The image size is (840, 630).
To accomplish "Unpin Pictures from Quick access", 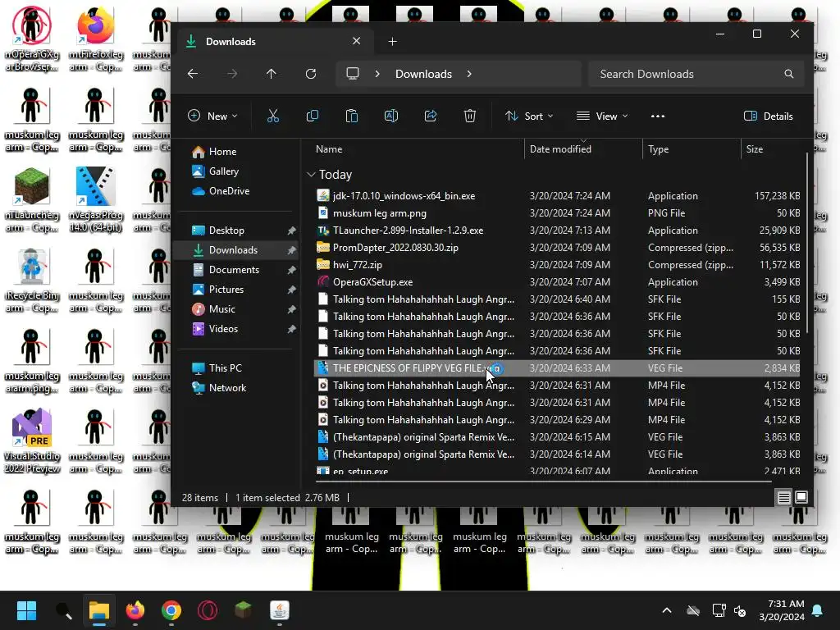I will [x=291, y=290].
